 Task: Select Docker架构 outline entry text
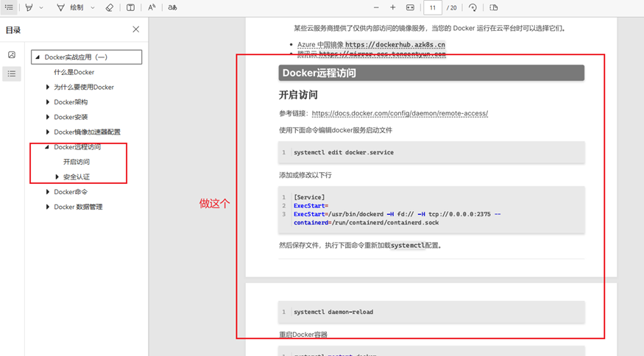[71, 102]
